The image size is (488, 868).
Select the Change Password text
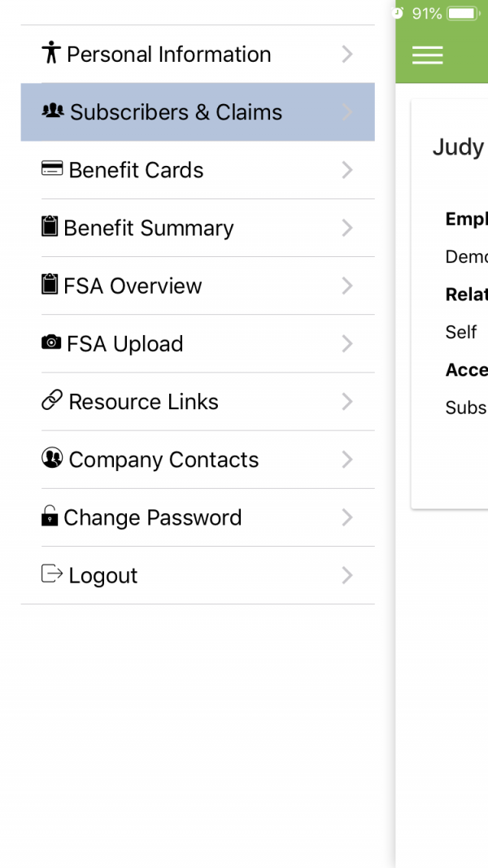[153, 517]
